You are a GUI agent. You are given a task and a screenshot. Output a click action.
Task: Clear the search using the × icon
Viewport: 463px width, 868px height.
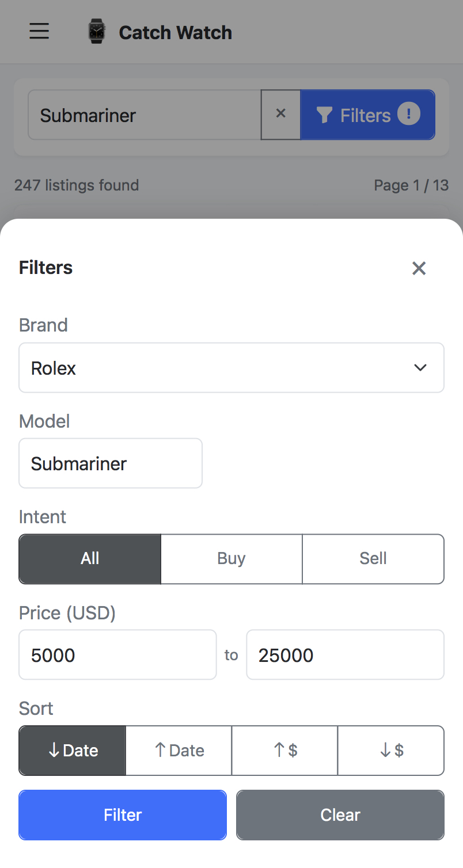[280, 114]
